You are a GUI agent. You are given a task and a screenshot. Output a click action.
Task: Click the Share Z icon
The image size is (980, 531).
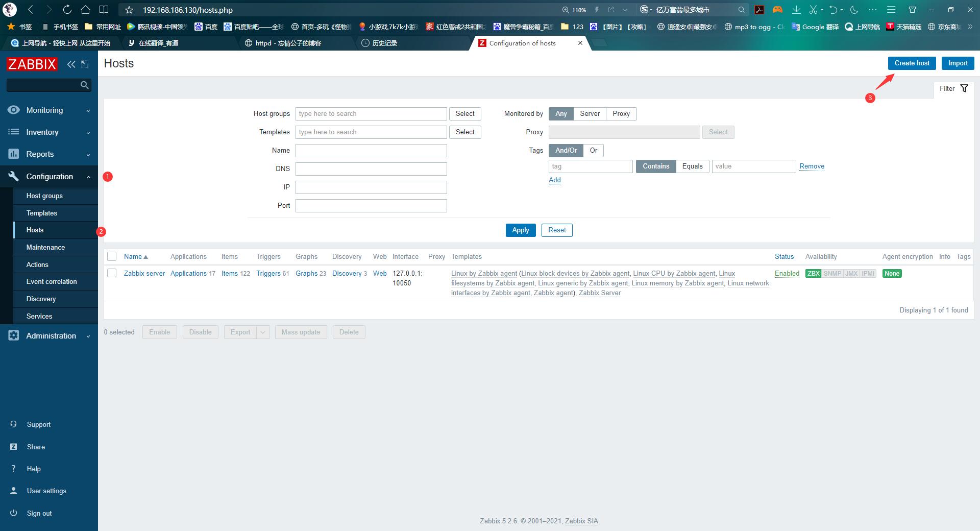14,447
